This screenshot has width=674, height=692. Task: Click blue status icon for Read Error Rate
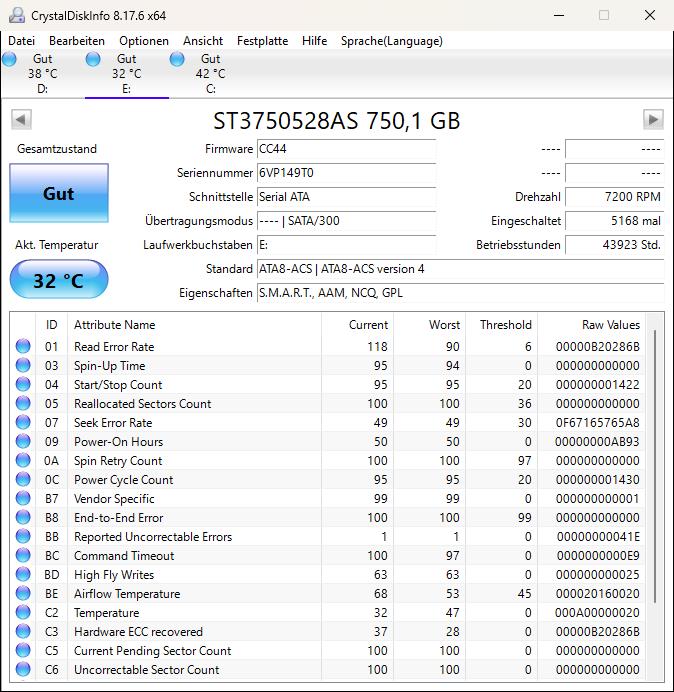point(23,346)
